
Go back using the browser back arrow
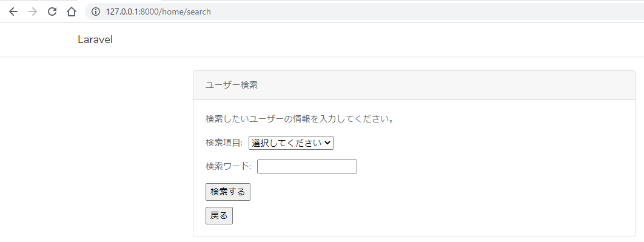click(13, 12)
